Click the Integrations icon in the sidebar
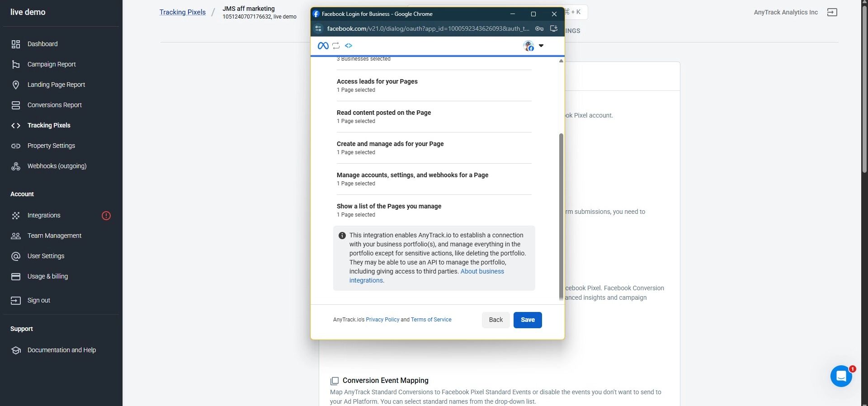Image resolution: width=868 pixels, height=406 pixels. point(16,216)
